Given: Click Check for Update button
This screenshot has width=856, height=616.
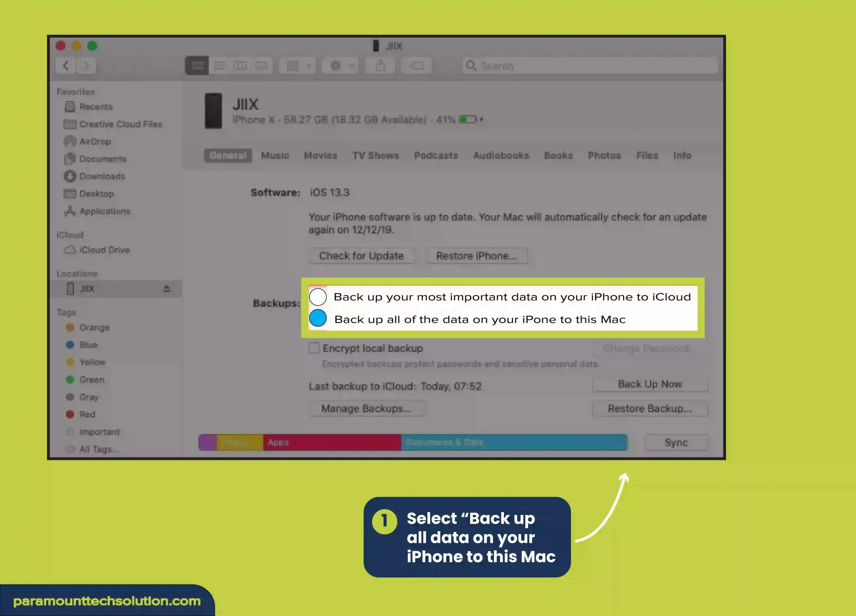Looking at the screenshot, I should [x=360, y=255].
